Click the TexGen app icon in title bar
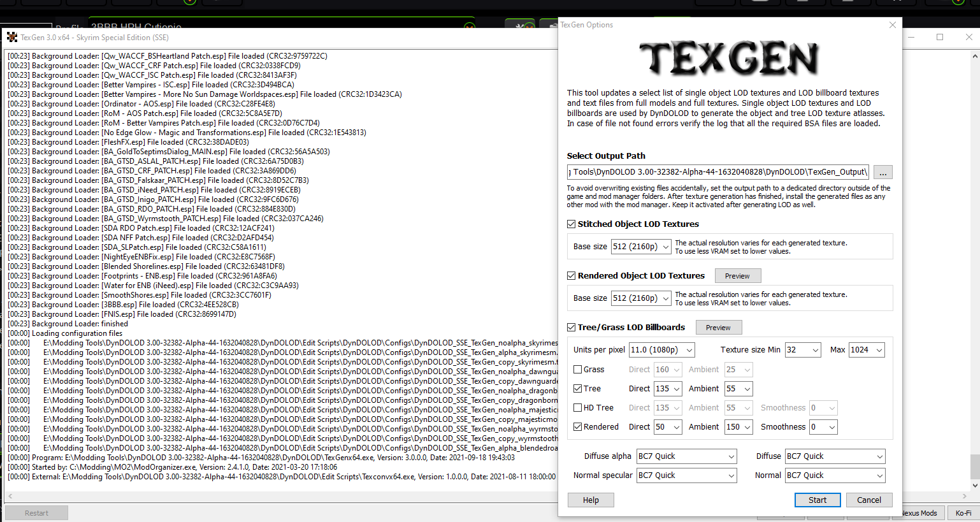This screenshot has width=980, height=522. pos(12,38)
